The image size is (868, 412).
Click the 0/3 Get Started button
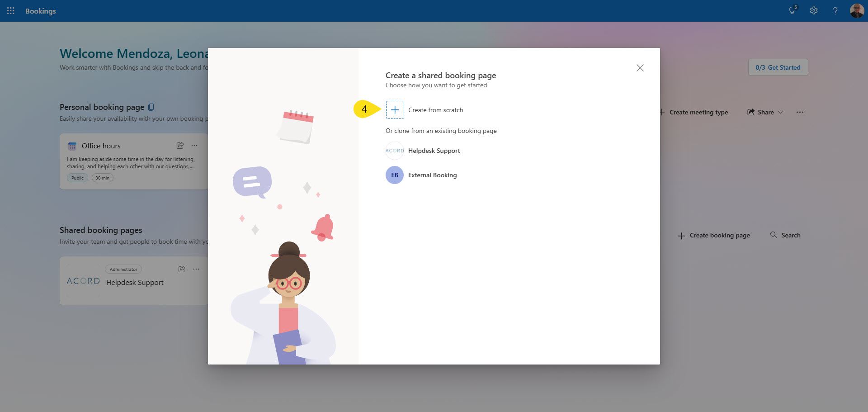[778, 67]
